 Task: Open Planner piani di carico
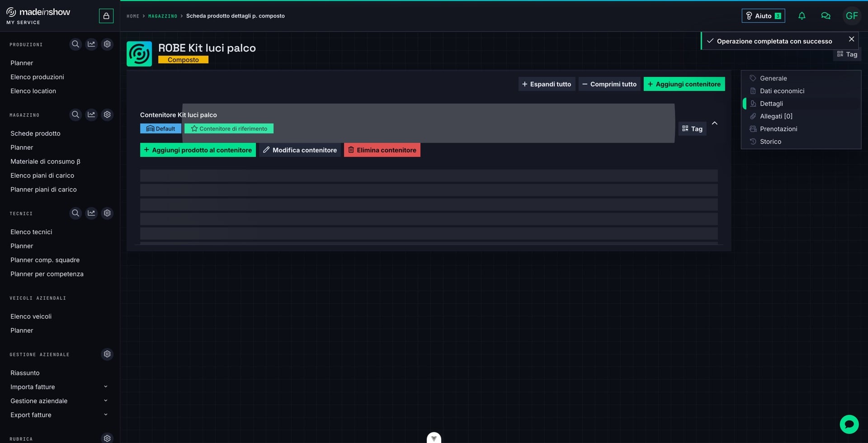coord(43,189)
